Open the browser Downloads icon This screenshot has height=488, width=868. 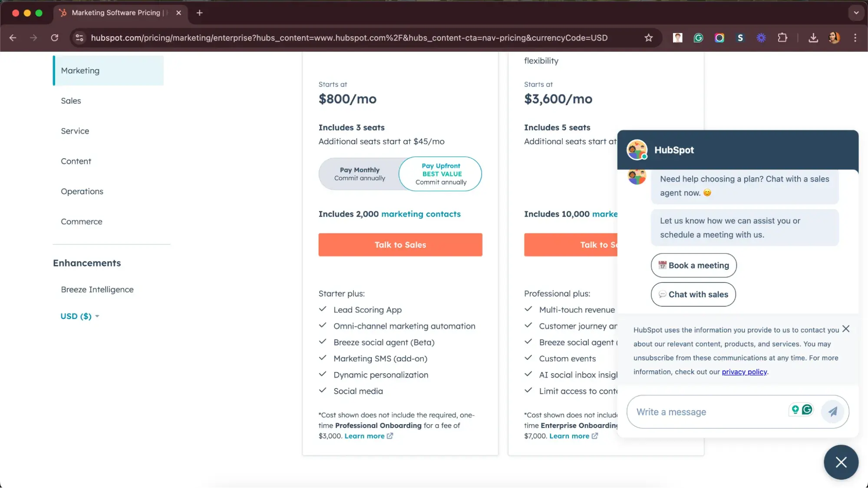coord(813,38)
